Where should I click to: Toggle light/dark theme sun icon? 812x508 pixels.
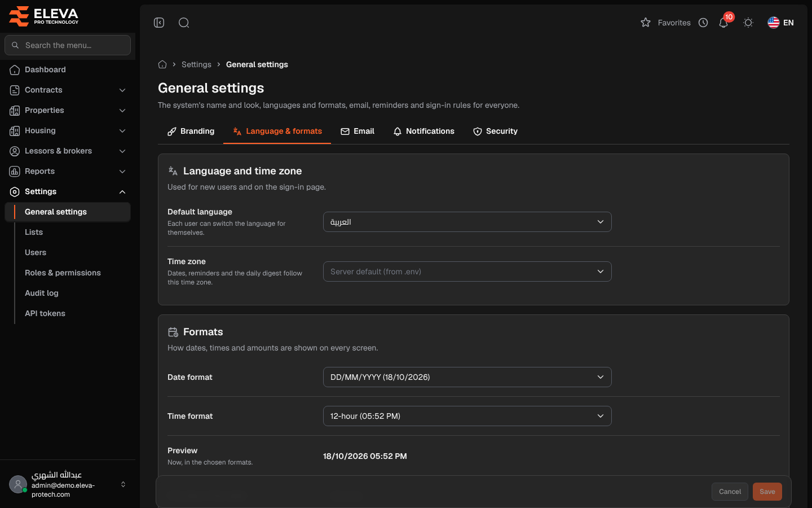(x=748, y=23)
